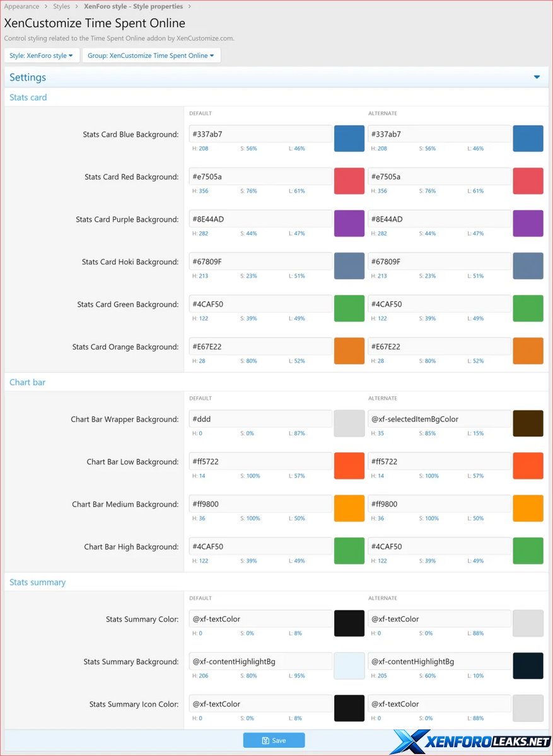Click default Stats Card Purple Background swatch
The width and height of the screenshot is (553, 756).
(349, 224)
